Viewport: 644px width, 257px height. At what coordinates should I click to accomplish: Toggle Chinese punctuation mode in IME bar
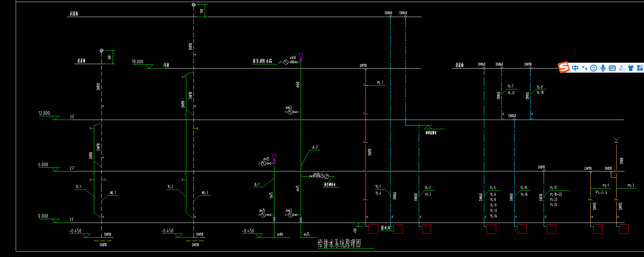coord(585,68)
